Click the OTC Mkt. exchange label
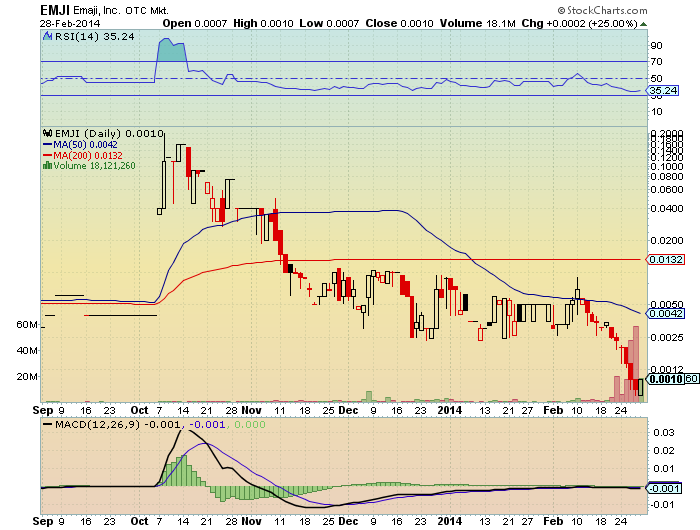This screenshot has height=530, width=700. (x=147, y=10)
